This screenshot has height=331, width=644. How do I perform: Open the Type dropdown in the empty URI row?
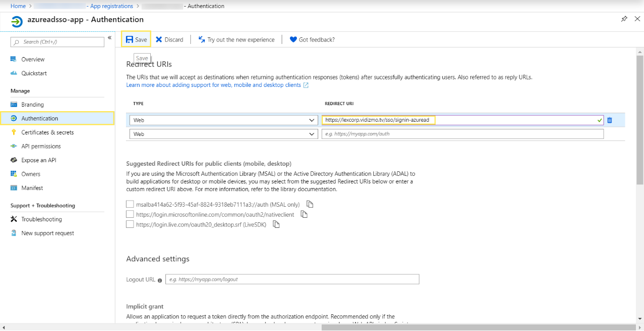coord(224,134)
